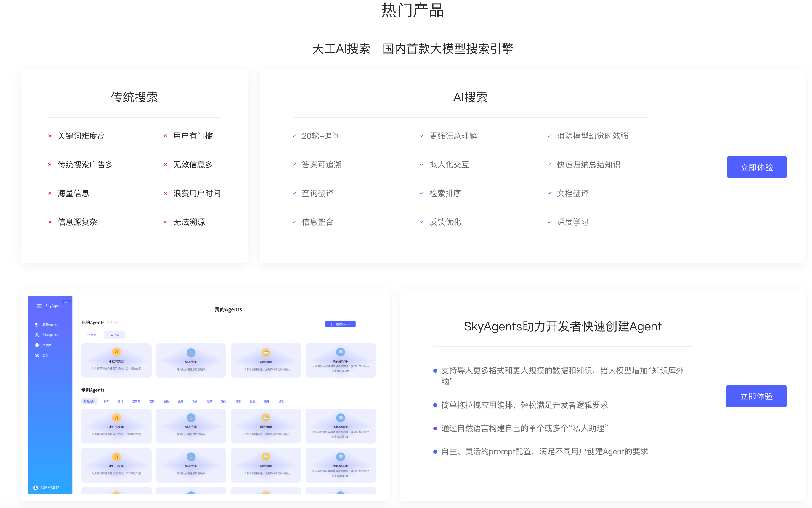
Task: Click the AI搜索 panel heading
Action: pos(470,97)
